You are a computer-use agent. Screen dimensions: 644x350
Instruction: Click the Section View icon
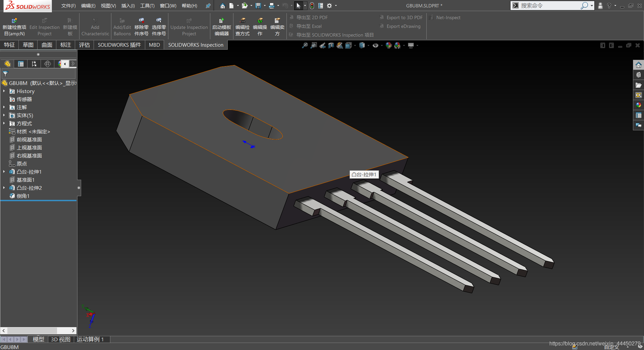(x=331, y=45)
